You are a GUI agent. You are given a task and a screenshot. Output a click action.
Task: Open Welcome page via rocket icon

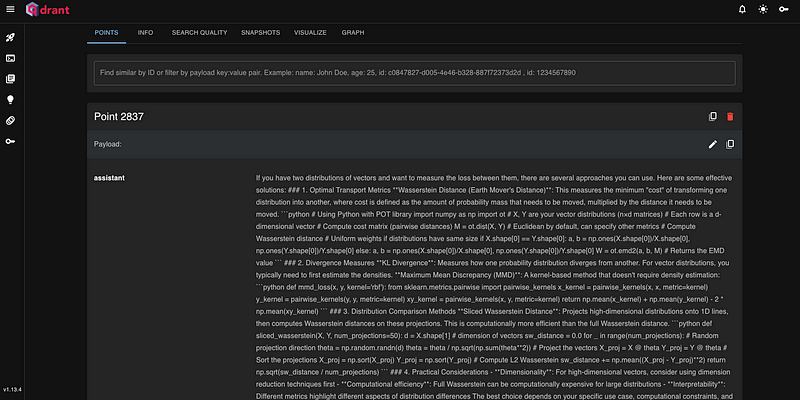coord(11,36)
